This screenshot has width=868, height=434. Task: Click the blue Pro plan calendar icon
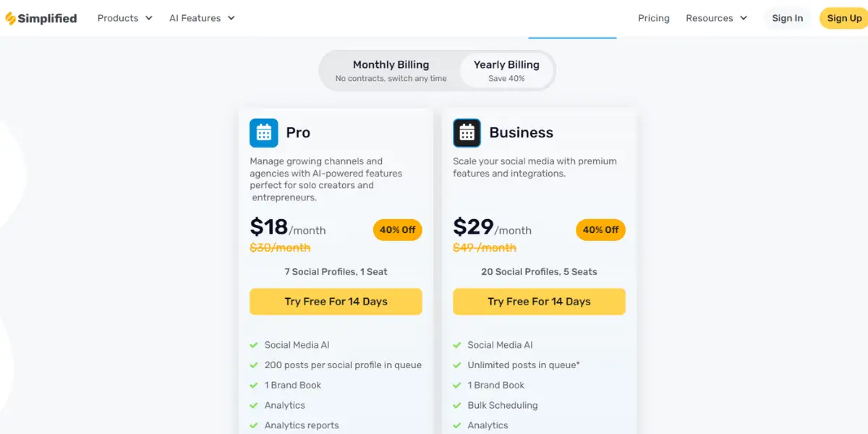pos(264,133)
